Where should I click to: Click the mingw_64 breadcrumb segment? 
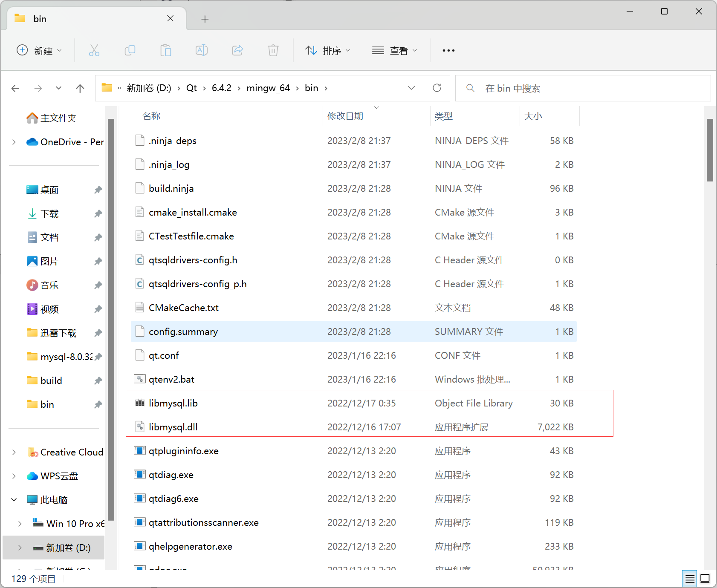[x=268, y=88]
